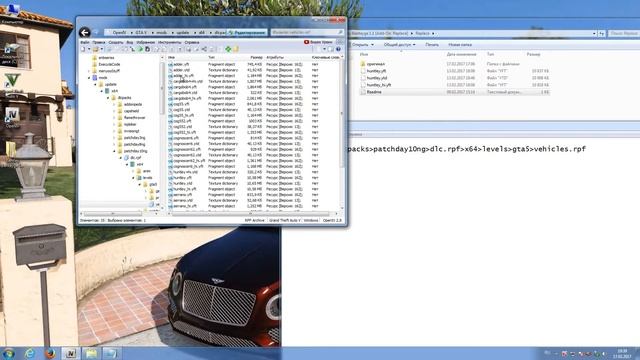Image resolution: width=640 pixels, height=360 pixels.
Task: Open the Вид menu in OpenIV
Action: point(129,42)
